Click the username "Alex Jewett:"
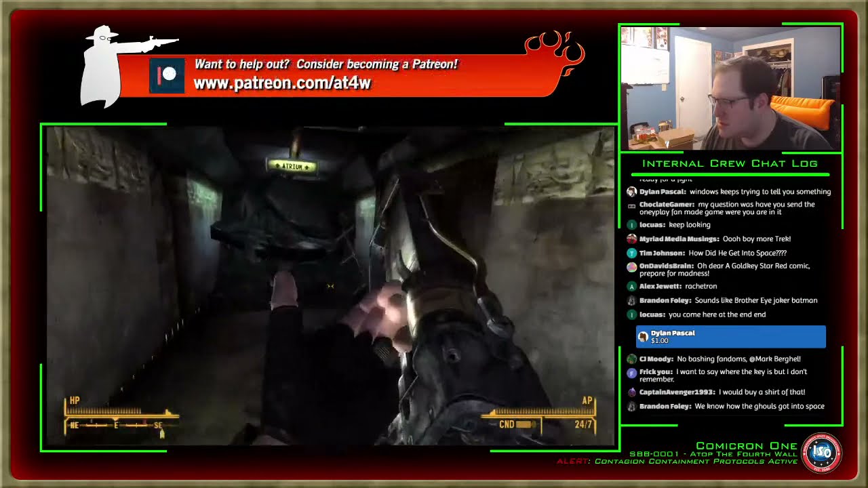 660,287
